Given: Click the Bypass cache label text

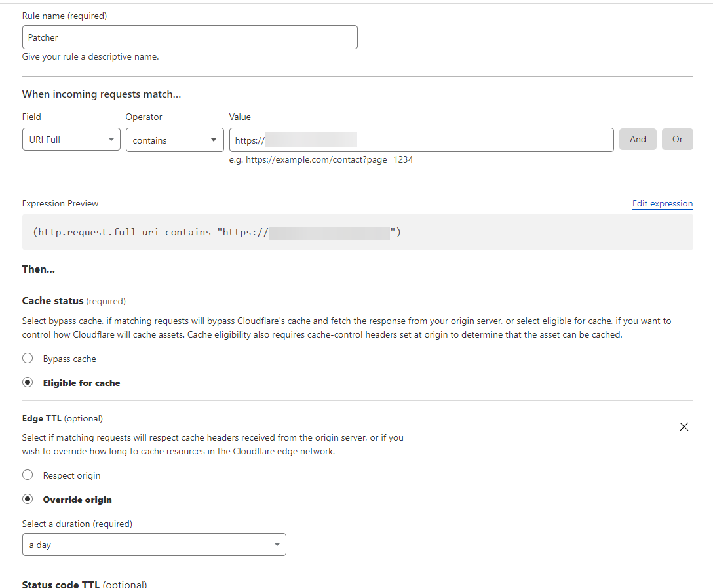Looking at the screenshot, I should pyautogui.click(x=69, y=359).
